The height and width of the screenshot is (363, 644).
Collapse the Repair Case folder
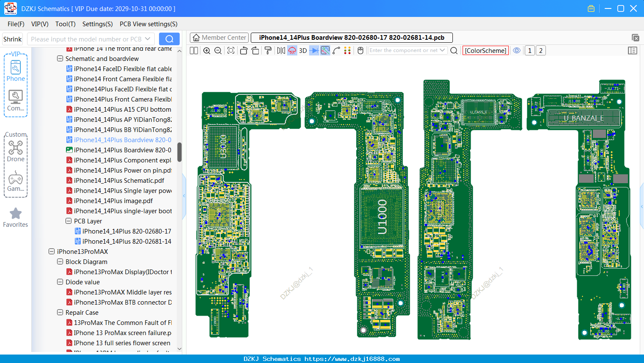tap(60, 313)
